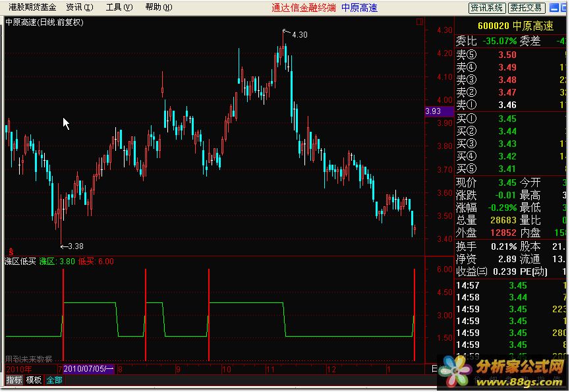Select the 14:58 tick trade row
Screen dimensions: 570x392
coord(511,298)
